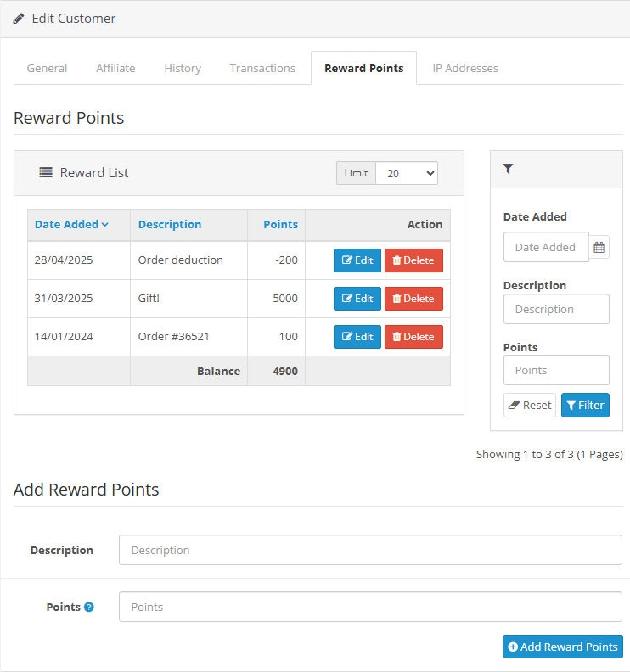Viewport: 630px width, 672px height.
Task: Apply the blue Filter button
Action: (585, 405)
